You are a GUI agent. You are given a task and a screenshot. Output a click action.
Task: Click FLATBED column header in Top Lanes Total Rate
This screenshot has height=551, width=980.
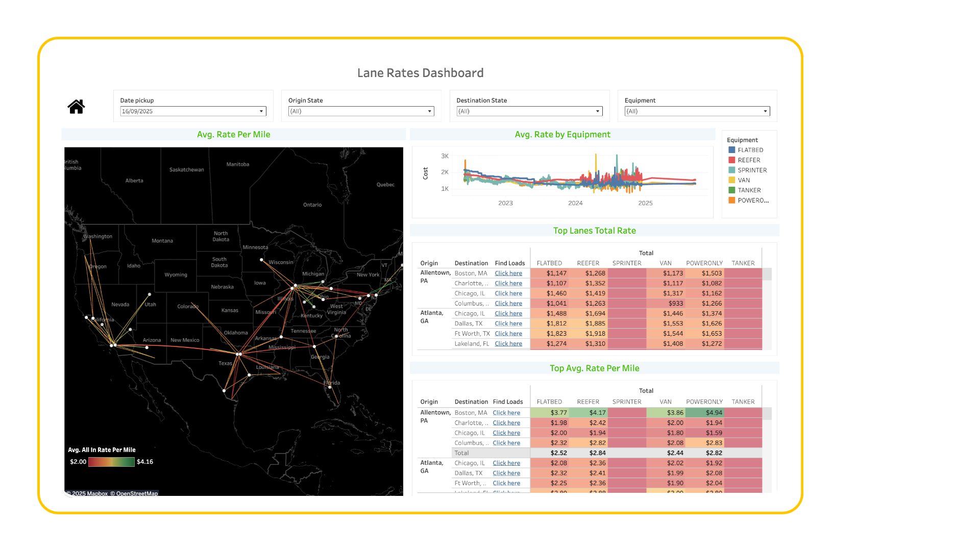click(x=549, y=263)
